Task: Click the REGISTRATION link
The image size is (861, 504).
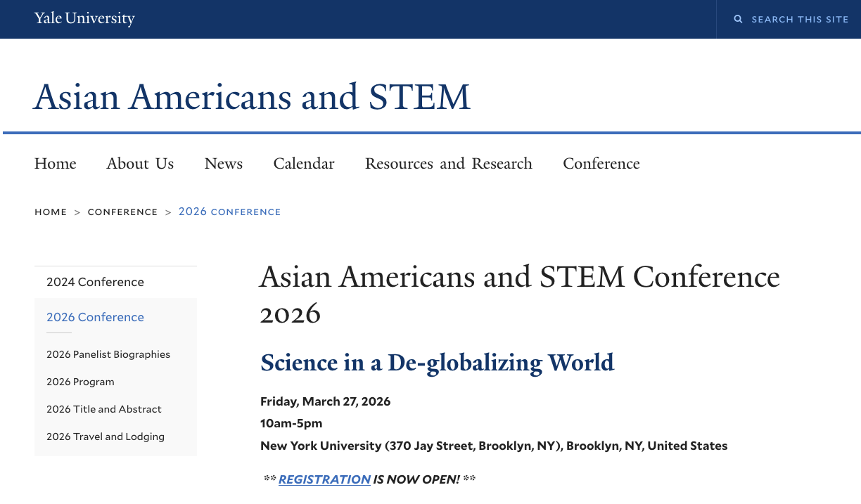Action: pos(324,479)
